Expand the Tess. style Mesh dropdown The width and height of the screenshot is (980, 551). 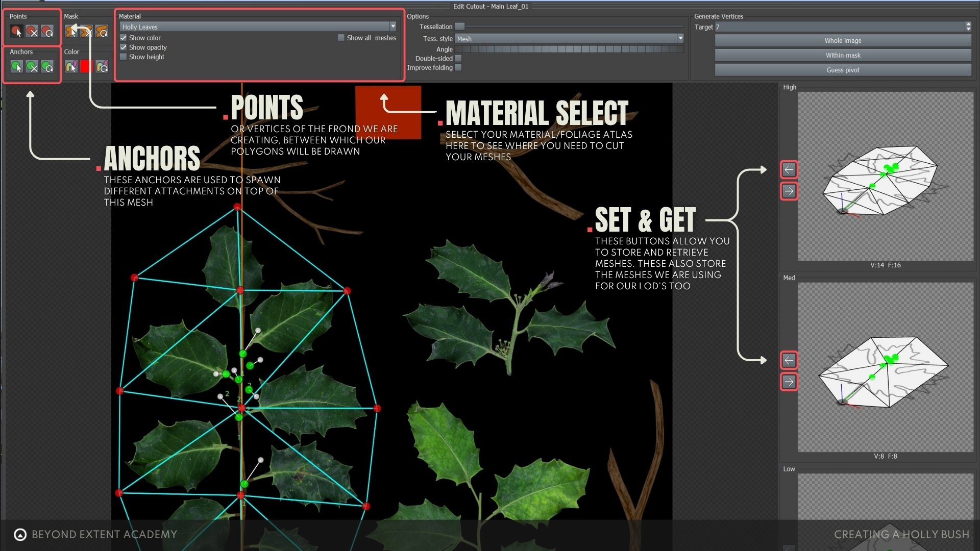point(680,39)
